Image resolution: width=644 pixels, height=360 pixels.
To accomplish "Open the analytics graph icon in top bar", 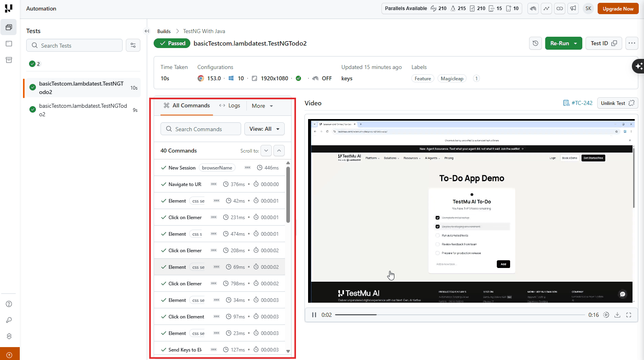I will click(x=546, y=8).
